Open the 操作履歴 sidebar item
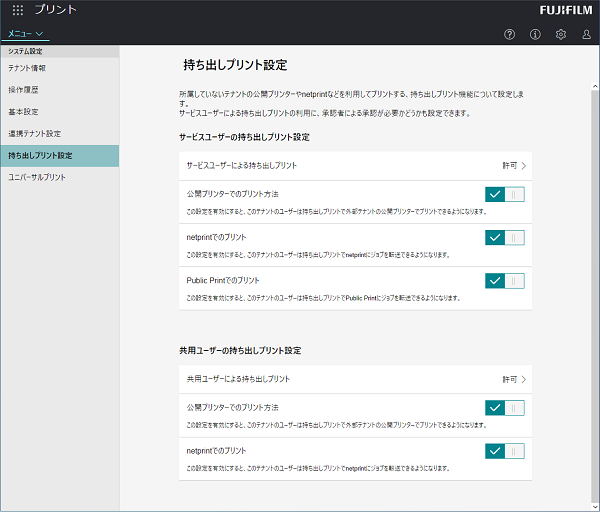 click(60, 90)
